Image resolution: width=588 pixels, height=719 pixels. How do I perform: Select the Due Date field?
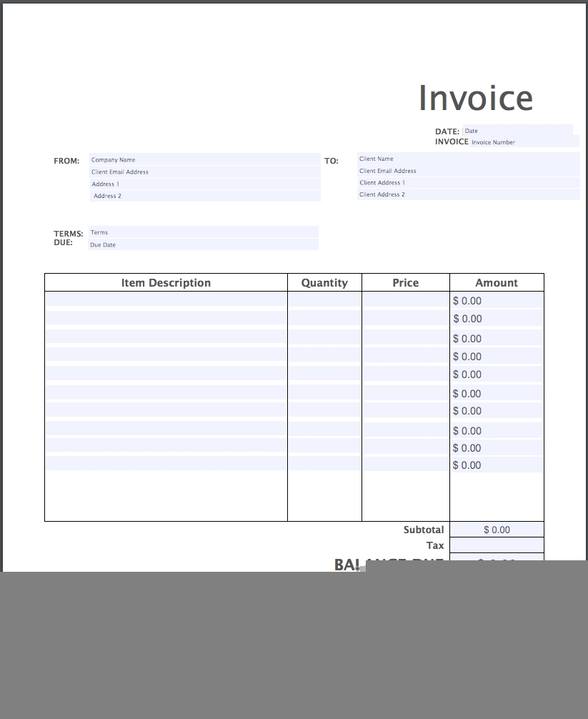(x=203, y=244)
